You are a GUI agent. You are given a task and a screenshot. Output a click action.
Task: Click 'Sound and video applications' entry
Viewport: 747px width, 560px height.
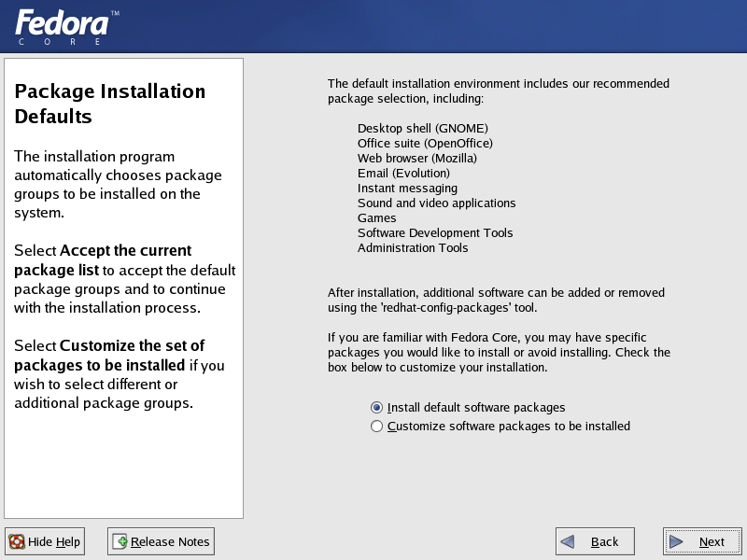436,203
